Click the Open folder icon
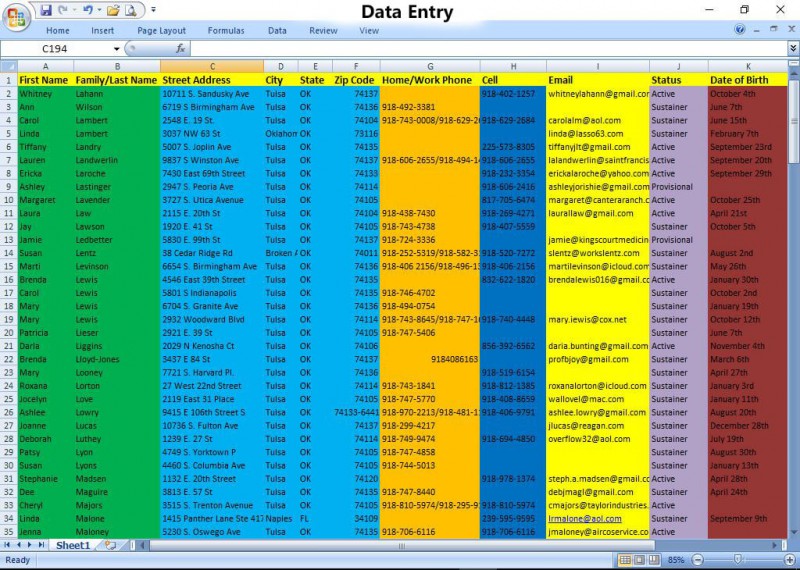 pyautogui.click(x=112, y=10)
